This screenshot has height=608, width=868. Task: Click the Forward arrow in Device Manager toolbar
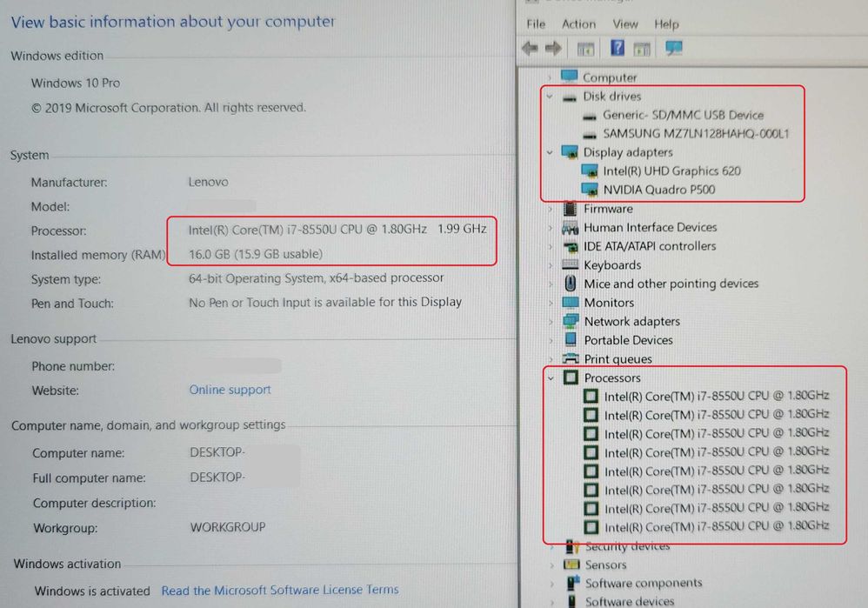553,49
